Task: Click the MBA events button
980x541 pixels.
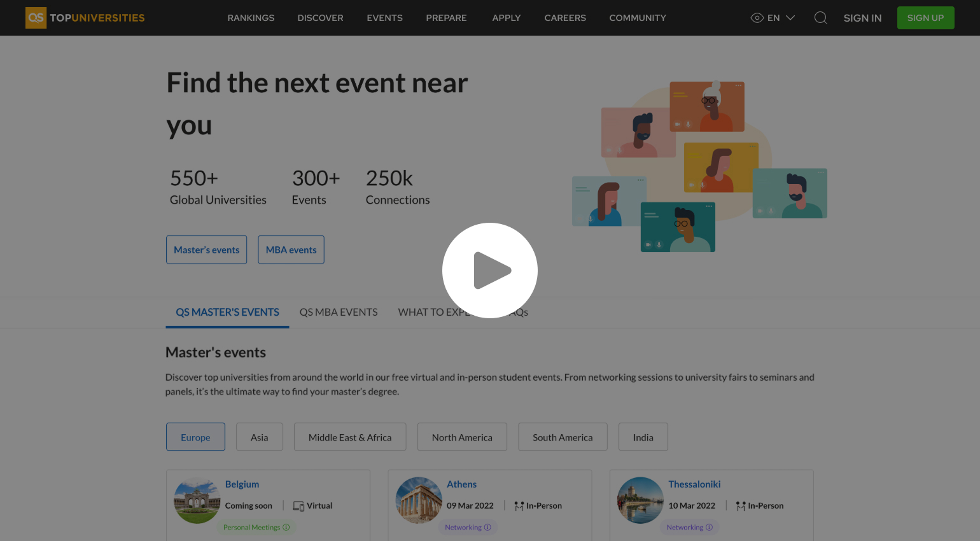Action: [291, 249]
